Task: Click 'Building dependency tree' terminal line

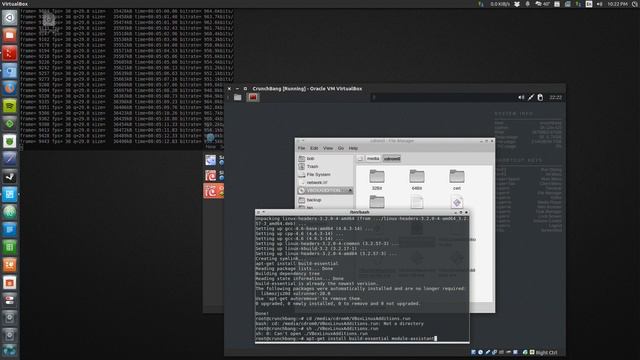Action: coord(288,273)
